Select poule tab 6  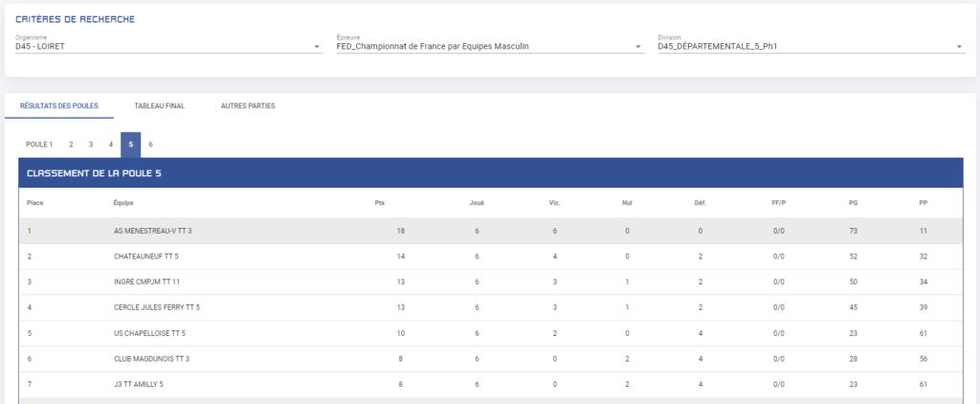tap(150, 145)
